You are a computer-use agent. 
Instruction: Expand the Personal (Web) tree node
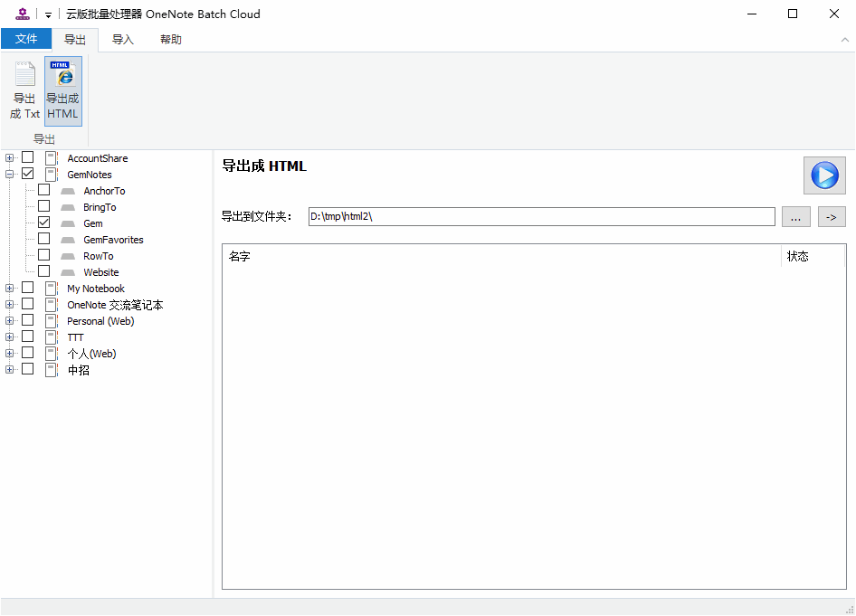pyautogui.click(x=9, y=321)
